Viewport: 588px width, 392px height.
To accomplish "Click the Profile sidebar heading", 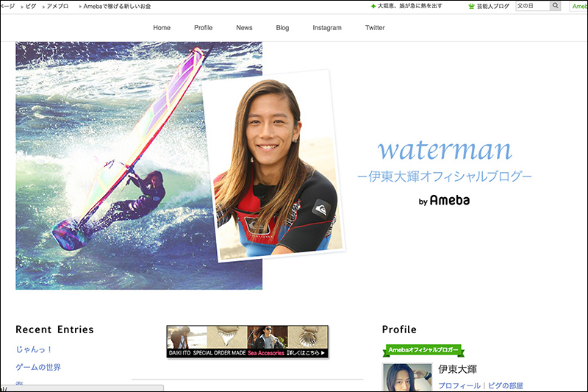I will 399,329.
